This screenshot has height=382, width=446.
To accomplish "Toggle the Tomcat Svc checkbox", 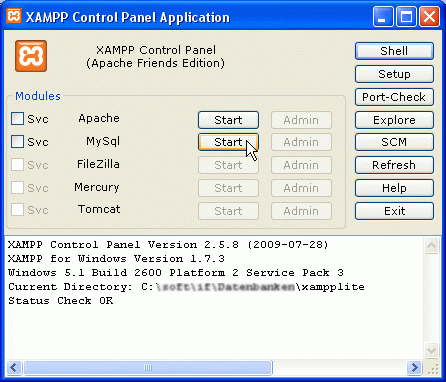I will [17, 210].
